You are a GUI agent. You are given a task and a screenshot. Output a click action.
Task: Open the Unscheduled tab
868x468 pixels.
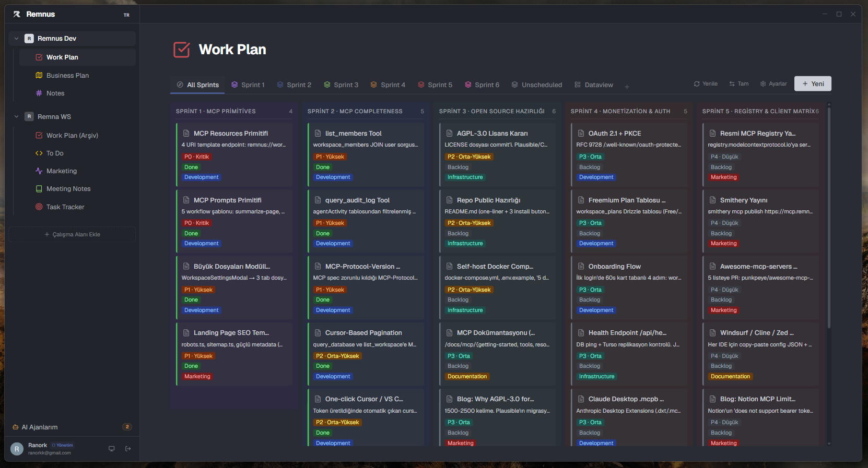coord(537,85)
